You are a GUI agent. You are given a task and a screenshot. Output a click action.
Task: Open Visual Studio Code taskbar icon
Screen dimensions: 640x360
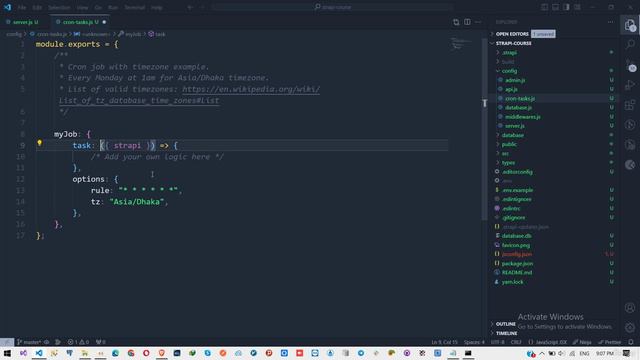pyautogui.click(x=39, y=353)
